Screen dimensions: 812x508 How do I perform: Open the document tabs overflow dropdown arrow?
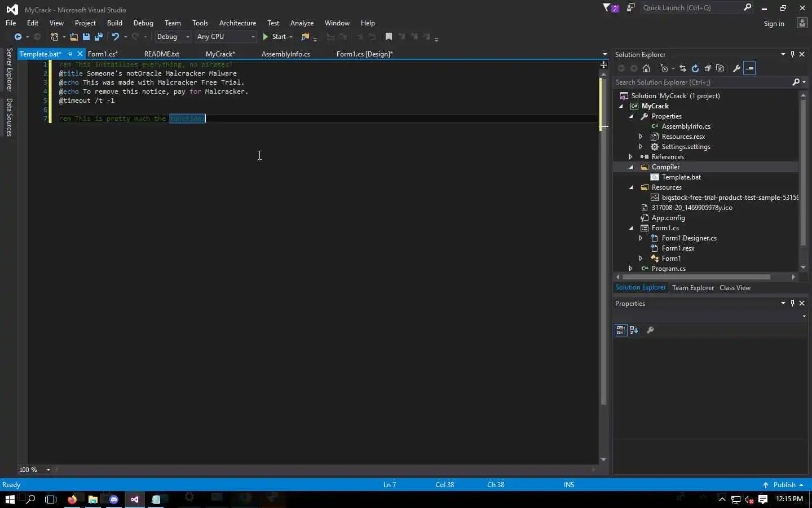point(604,54)
